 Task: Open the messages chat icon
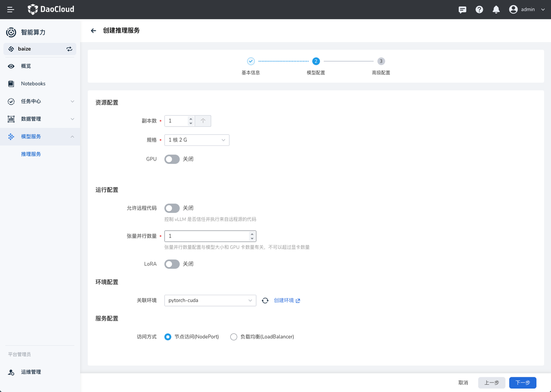tap(462, 9)
